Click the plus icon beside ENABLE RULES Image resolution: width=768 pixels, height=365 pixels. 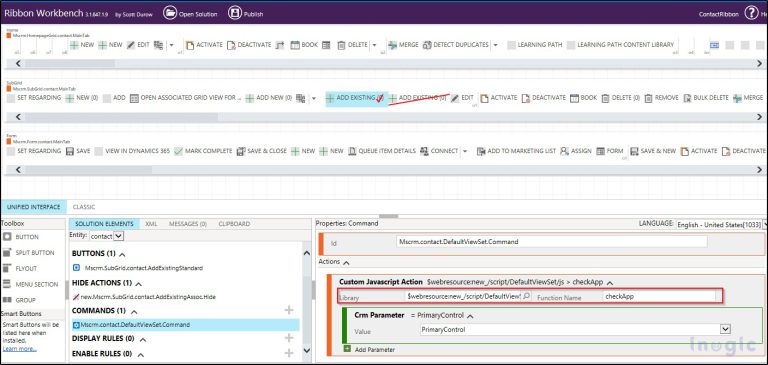(289, 353)
